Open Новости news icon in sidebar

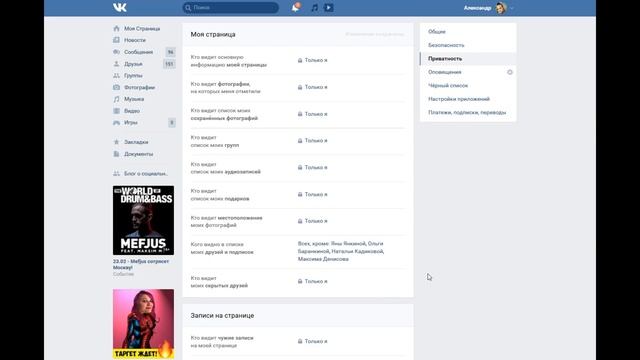click(116, 40)
